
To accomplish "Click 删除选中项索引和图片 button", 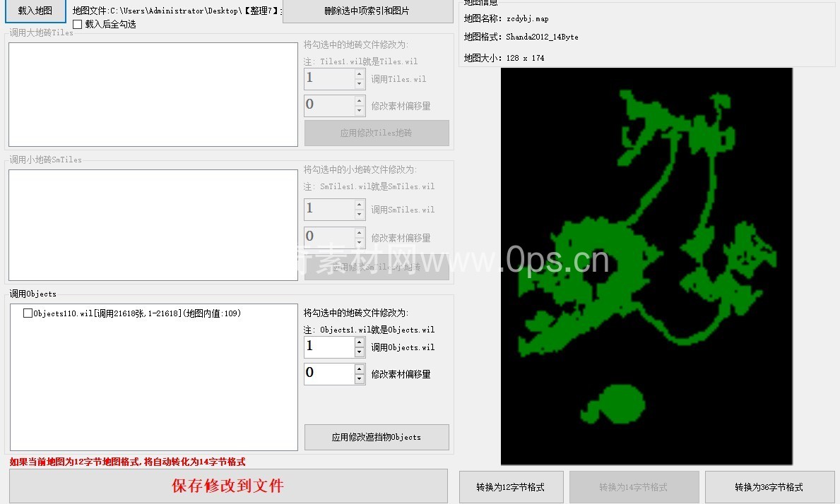I will click(367, 11).
